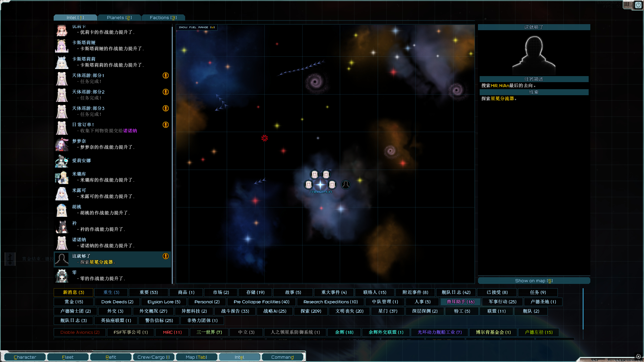Click the exclamation icon on 天体巡游:部分1
This screenshot has height=362, width=644.
click(166, 75)
